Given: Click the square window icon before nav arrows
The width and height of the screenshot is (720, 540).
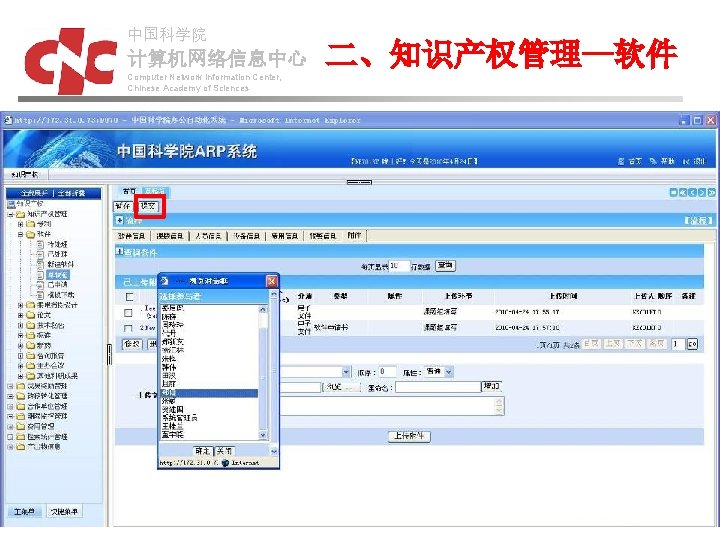Looking at the screenshot, I should coord(673,193).
